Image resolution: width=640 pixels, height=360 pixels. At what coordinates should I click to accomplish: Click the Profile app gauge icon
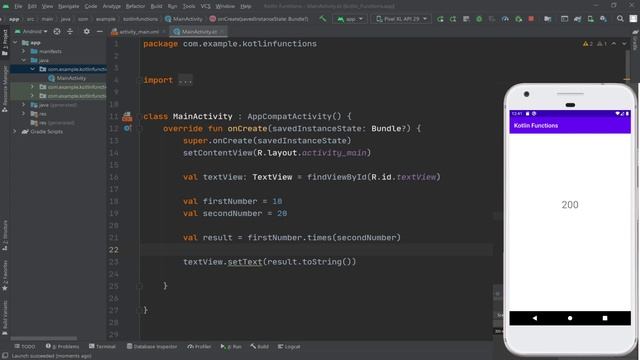pos(505,19)
